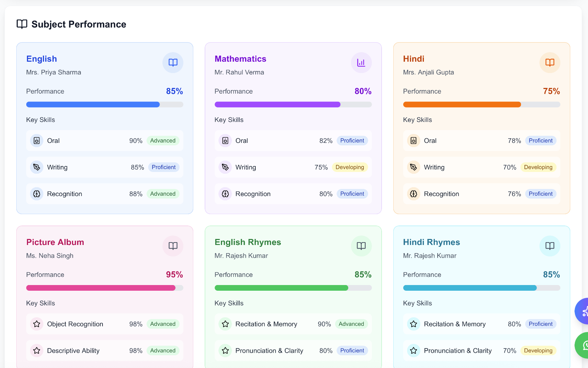Click the Mathematics bar chart icon
This screenshot has width=588, height=368.
(x=361, y=63)
